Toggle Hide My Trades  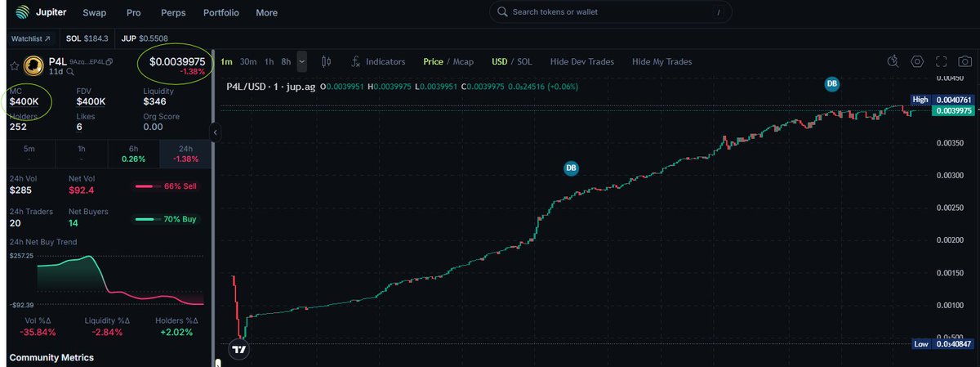tap(661, 61)
